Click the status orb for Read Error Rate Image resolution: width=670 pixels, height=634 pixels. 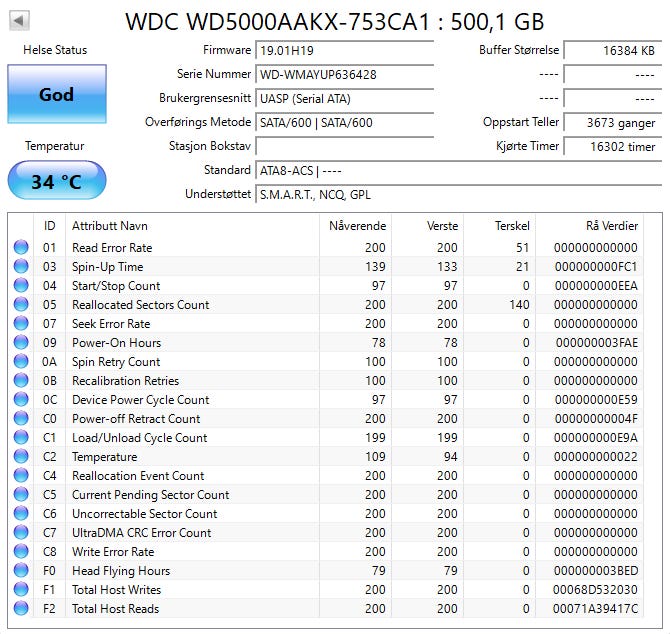tap(21, 247)
